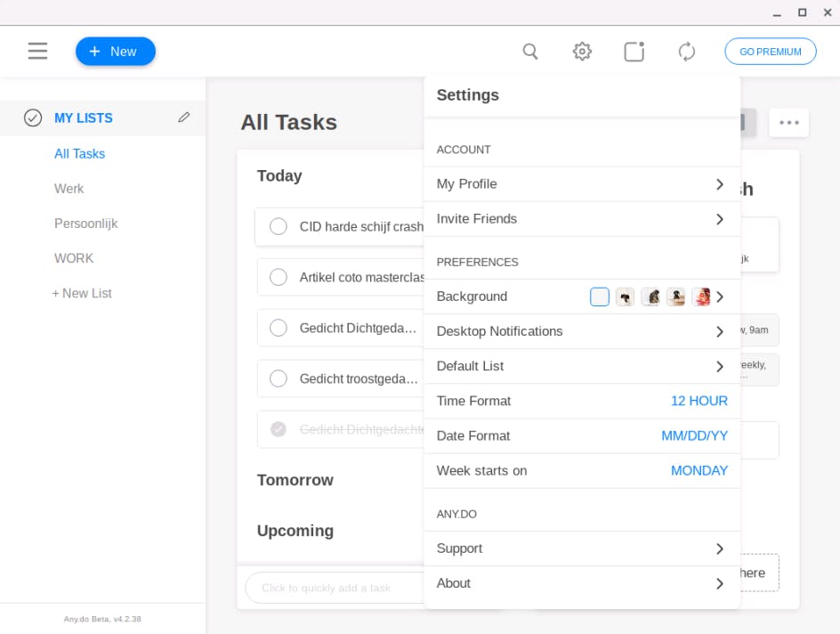Select the red fifth background thumbnail
840x634 pixels.
coord(701,297)
